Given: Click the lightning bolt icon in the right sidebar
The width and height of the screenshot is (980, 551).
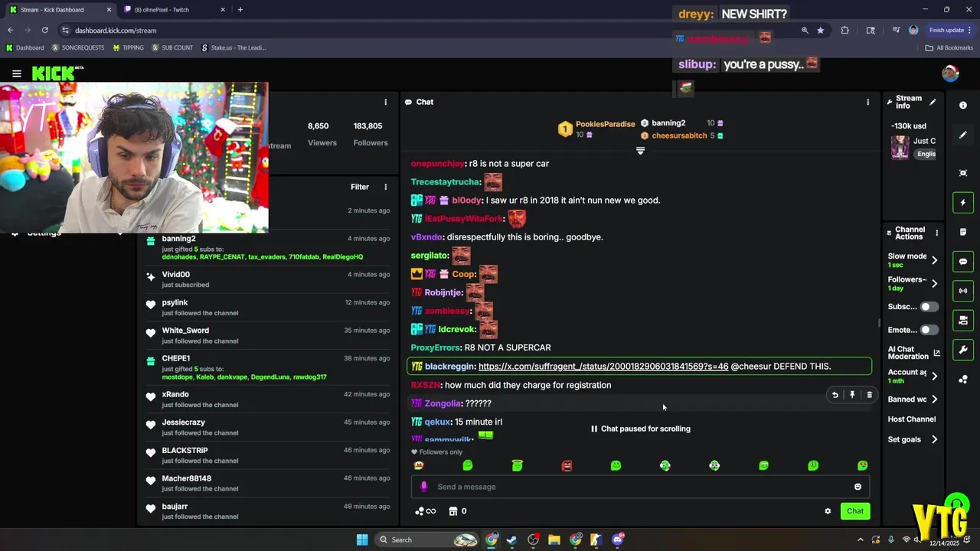Looking at the screenshot, I should pyautogui.click(x=963, y=202).
